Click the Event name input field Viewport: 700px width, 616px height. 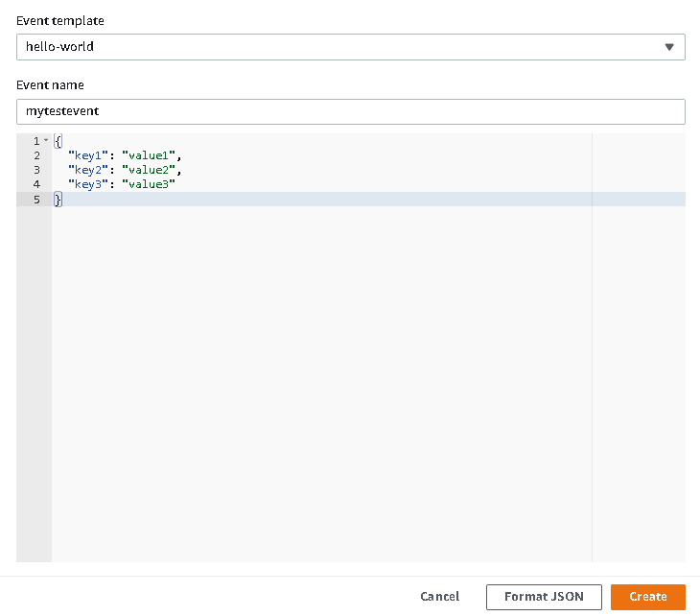coord(350,111)
